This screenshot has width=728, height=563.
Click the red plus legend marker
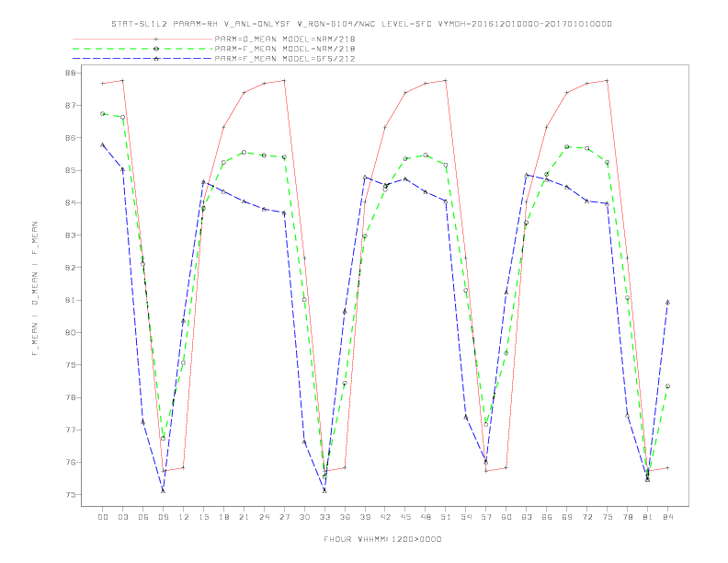click(156, 39)
